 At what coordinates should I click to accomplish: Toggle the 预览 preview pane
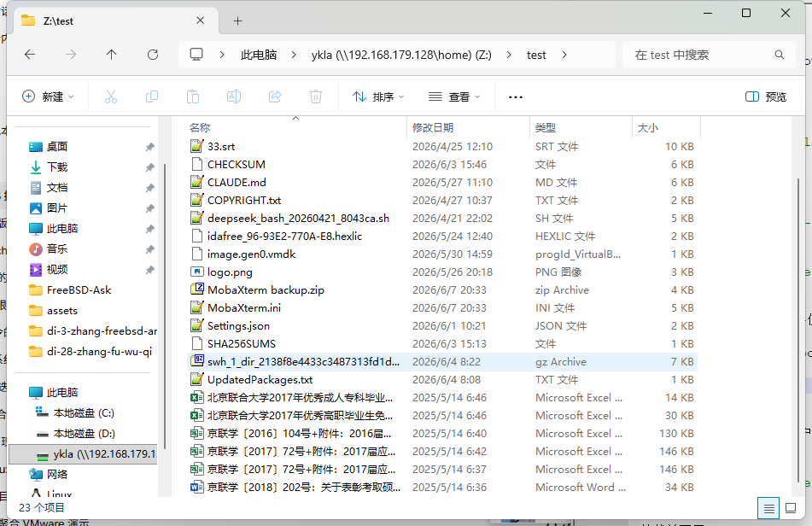pyautogui.click(x=766, y=96)
